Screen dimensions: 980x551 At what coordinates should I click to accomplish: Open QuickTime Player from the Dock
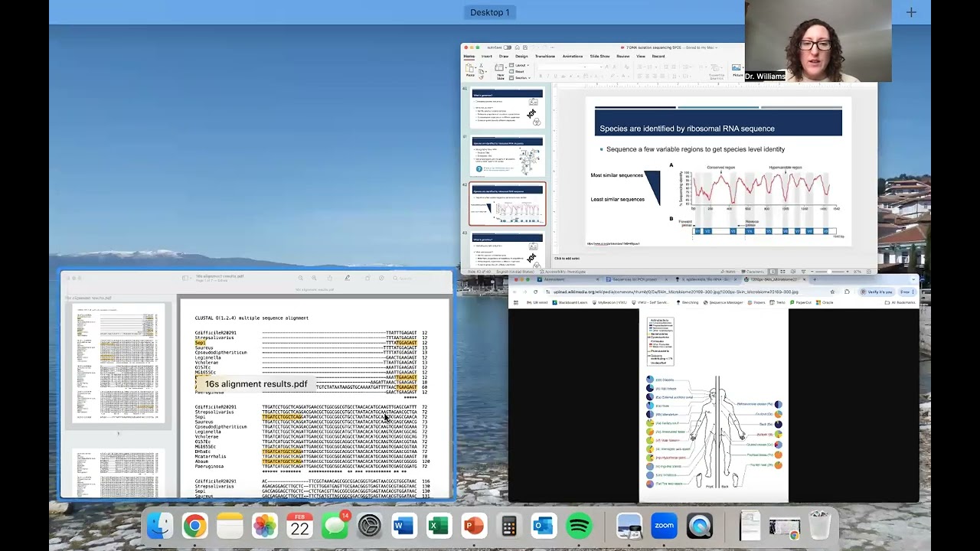[x=699, y=526]
